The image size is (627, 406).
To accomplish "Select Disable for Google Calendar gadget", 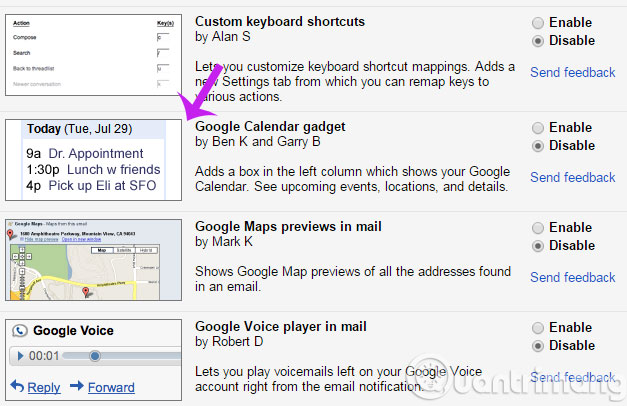I will pyautogui.click(x=540, y=145).
